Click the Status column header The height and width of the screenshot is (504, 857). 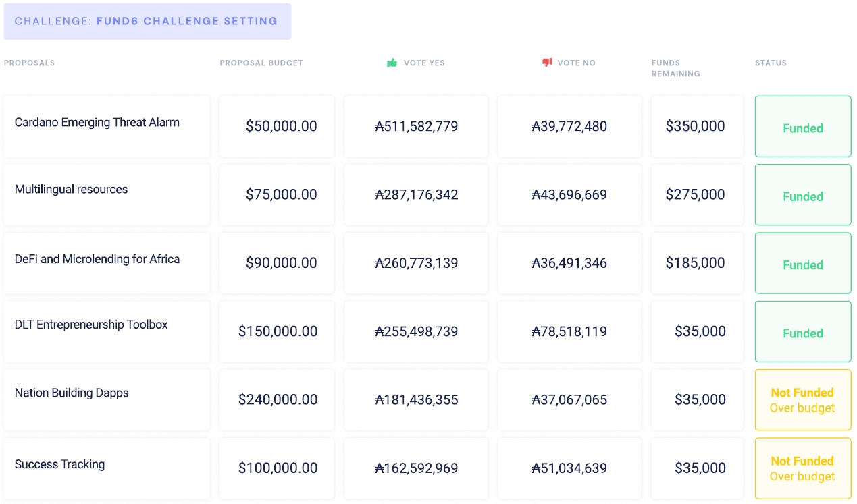771,63
